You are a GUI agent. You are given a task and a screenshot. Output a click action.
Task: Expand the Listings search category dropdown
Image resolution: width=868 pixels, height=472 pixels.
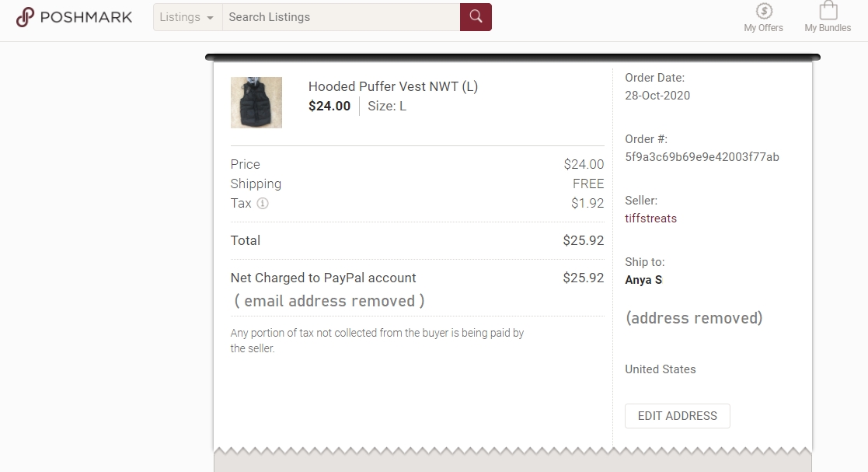(x=186, y=16)
